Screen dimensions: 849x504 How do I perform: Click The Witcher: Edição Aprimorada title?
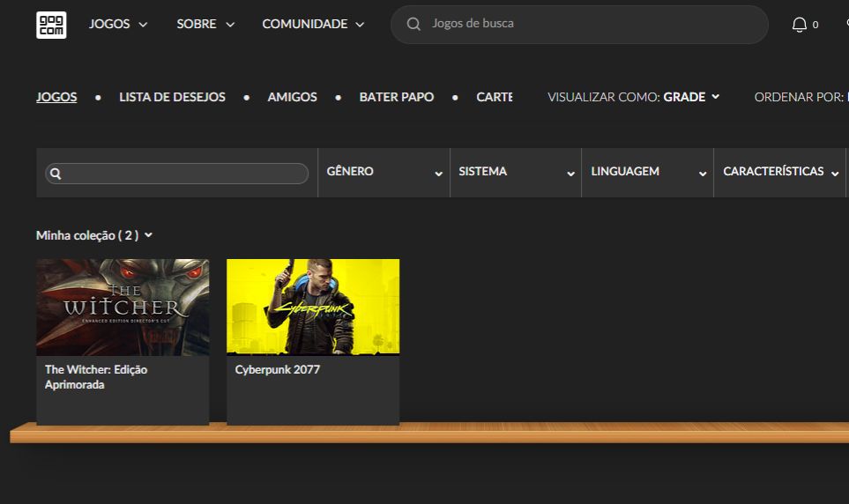tap(96, 377)
